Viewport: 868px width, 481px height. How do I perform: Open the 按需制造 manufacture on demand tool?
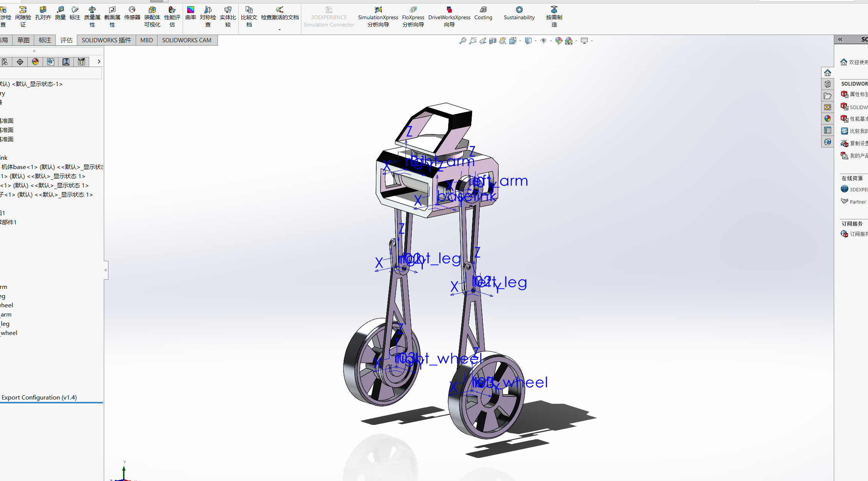[554, 17]
